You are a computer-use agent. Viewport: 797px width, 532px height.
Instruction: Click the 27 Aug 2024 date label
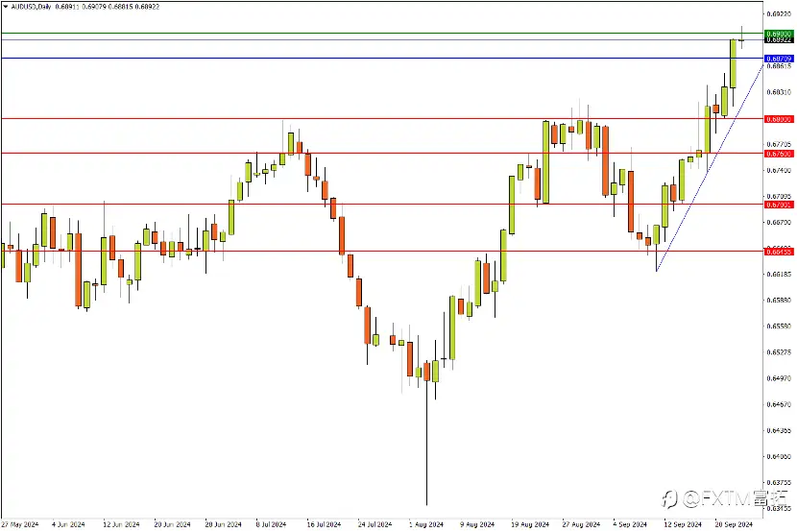pos(581,524)
